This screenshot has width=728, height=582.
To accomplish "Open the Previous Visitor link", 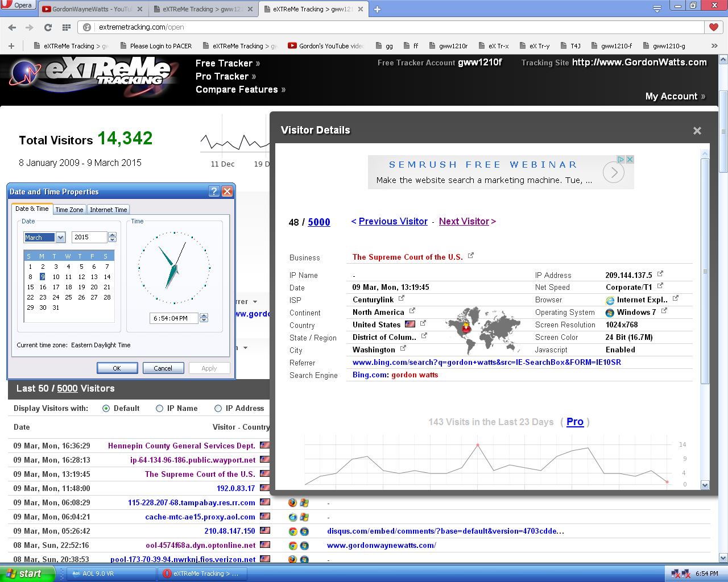I will [393, 221].
